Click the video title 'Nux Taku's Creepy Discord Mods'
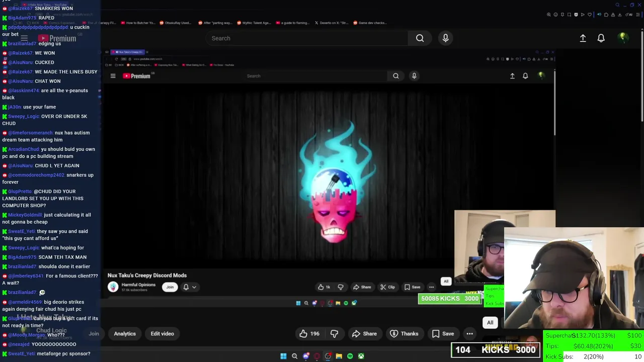 tap(147, 276)
